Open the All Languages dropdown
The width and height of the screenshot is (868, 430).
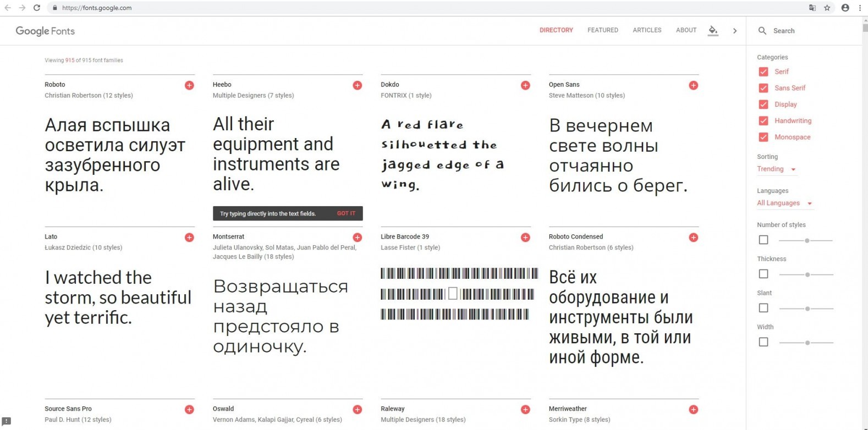(x=785, y=203)
